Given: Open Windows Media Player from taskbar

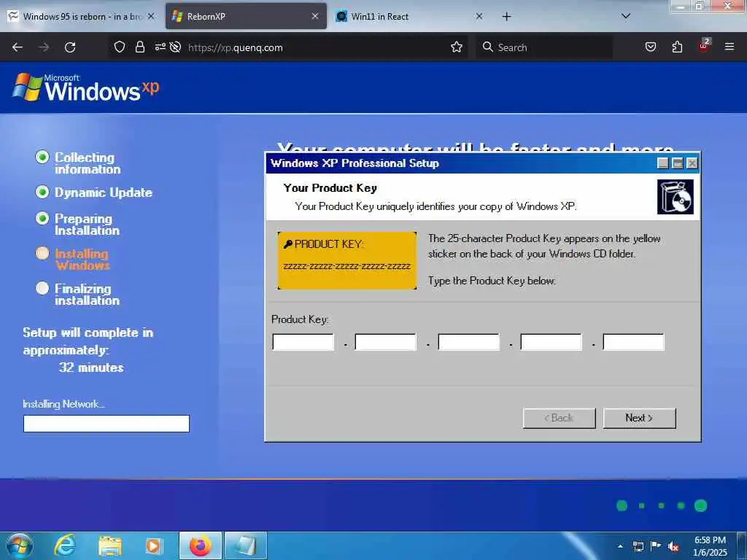Looking at the screenshot, I should click(154, 545).
